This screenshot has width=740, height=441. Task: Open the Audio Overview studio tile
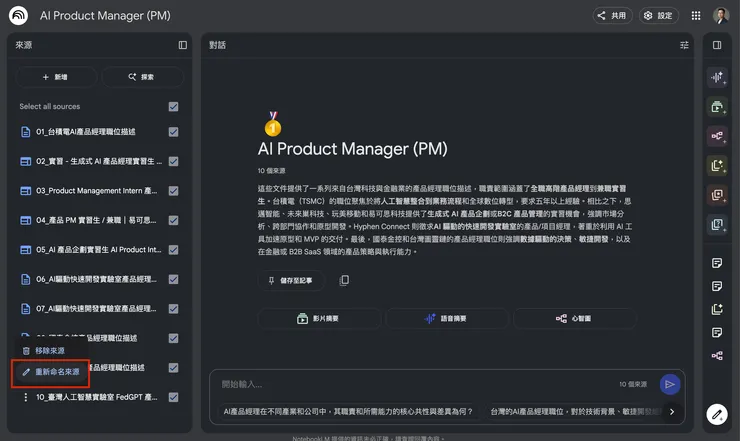tap(717, 77)
